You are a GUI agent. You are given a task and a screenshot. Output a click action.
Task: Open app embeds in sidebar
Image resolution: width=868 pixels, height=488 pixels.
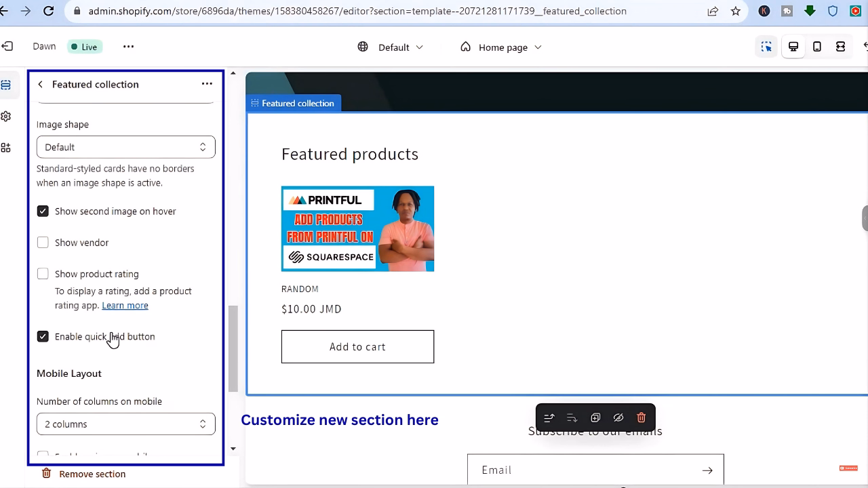coord(5,148)
